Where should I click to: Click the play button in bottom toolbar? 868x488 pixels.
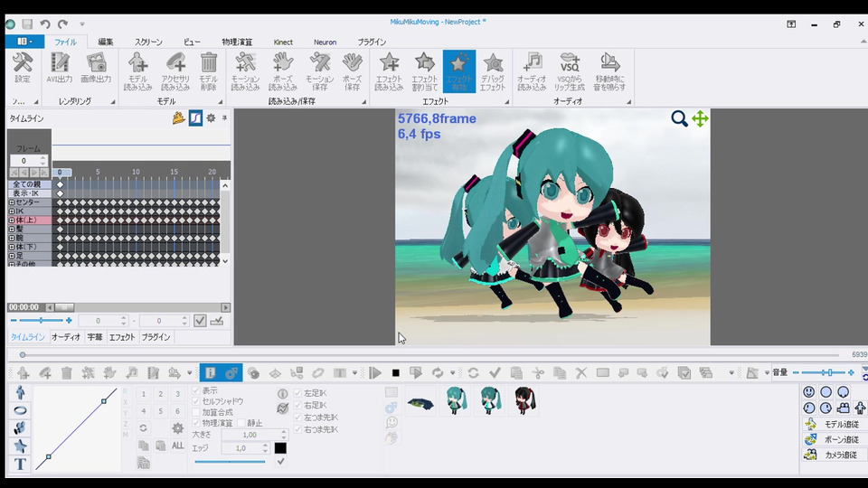(374, 373)
